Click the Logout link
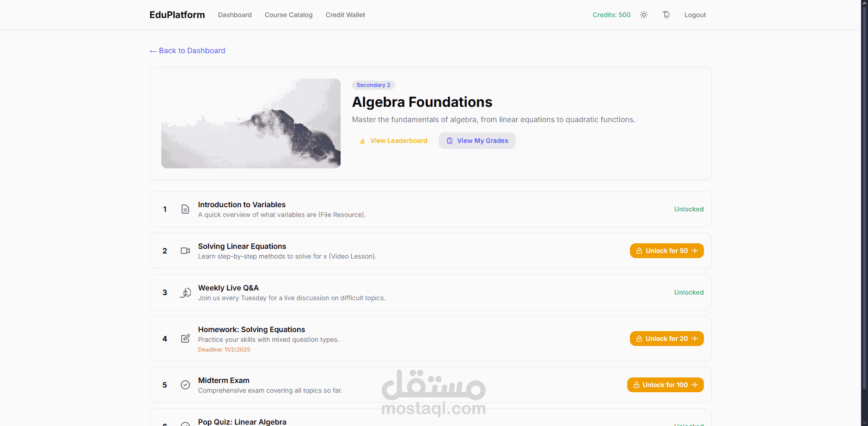 click(x=695, y=15)
